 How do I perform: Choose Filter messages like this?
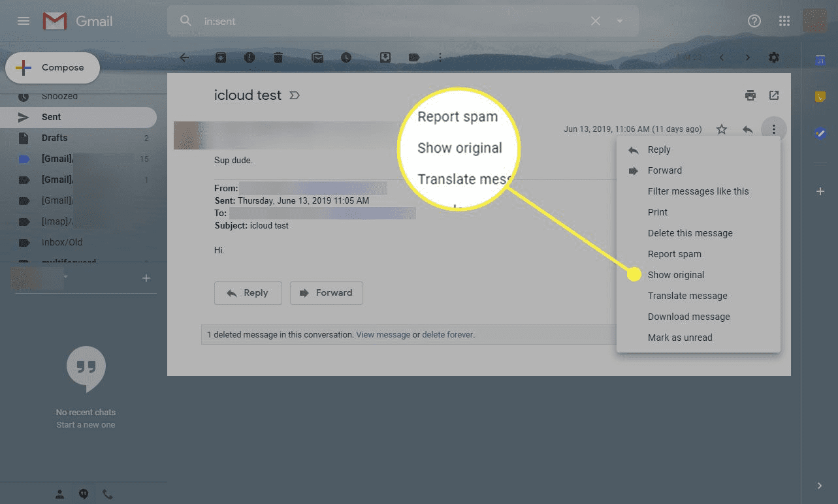tap(698, 191)
